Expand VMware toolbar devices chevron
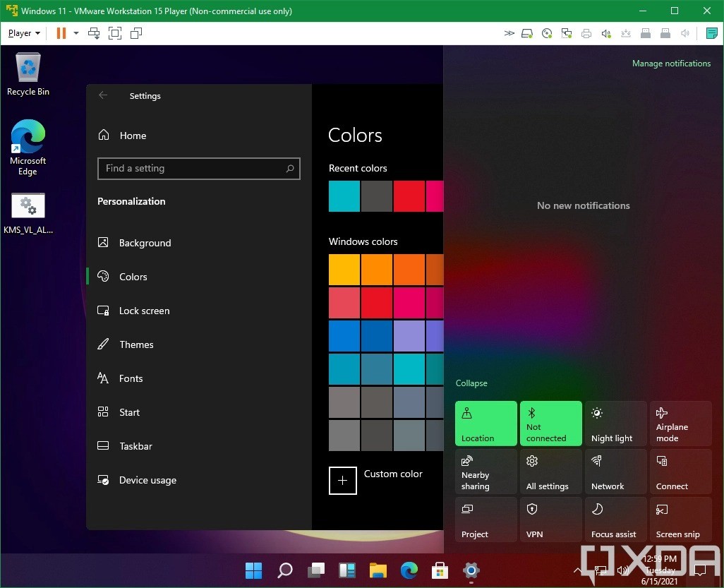The image size is (724, 588). (509, 33)
